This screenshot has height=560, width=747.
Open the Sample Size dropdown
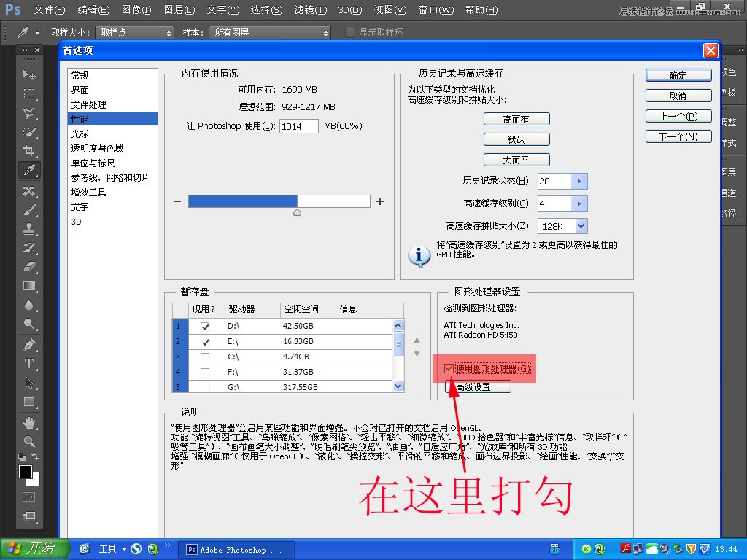[134, 32]
